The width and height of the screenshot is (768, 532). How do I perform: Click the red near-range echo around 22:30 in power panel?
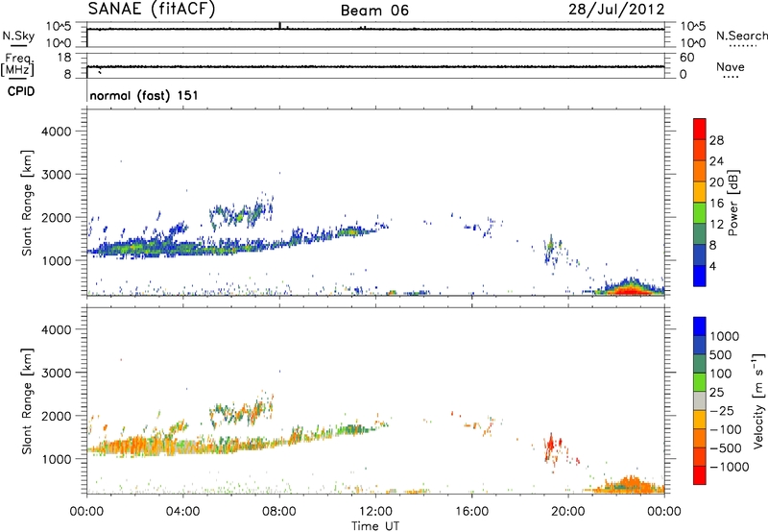629,291
